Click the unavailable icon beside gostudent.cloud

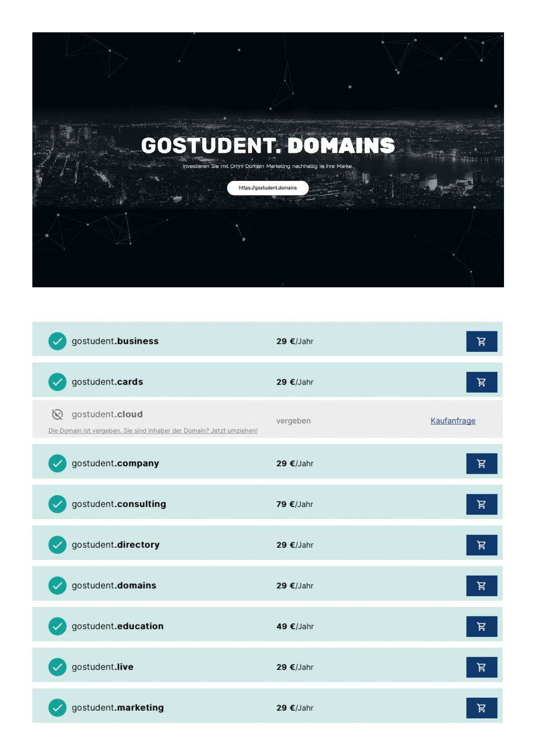[57, 414]
